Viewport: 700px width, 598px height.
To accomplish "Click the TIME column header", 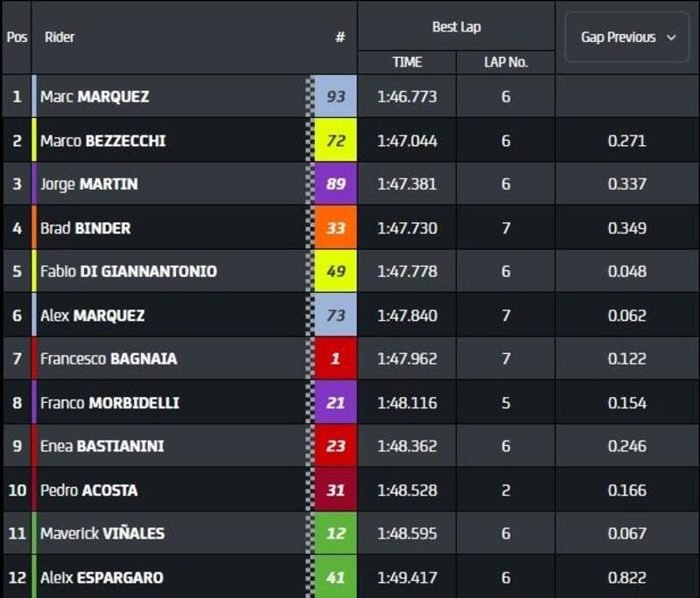I will pyautogui.click(x=407, y=62).
